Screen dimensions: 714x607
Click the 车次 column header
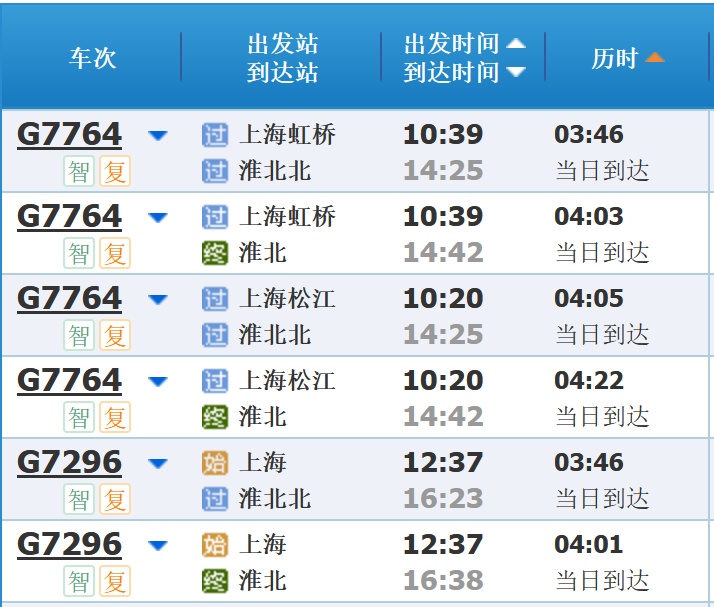click(92, 58)
